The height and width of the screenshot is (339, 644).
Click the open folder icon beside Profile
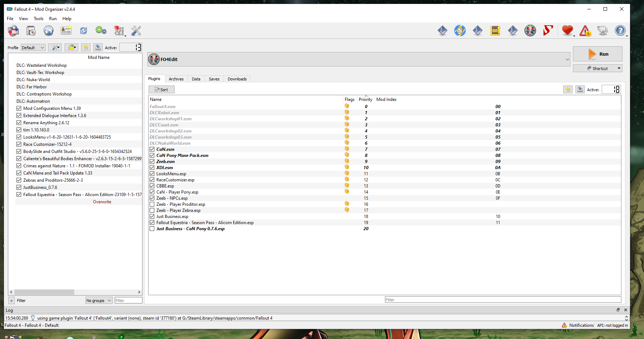click(x=71, y=47)
